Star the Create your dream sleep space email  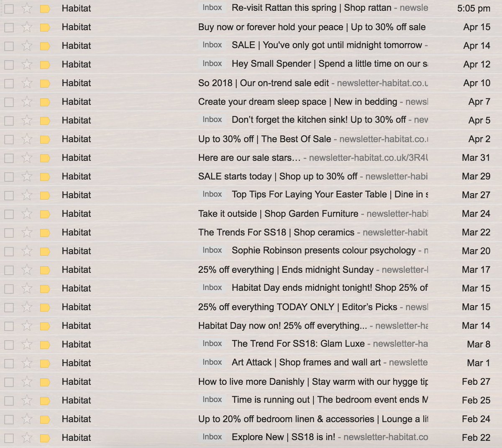27,102
